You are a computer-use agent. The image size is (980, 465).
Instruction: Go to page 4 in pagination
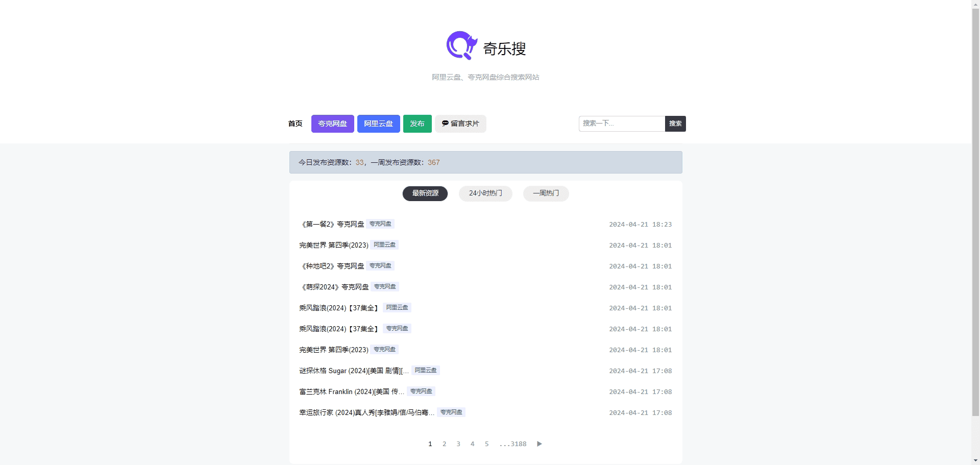(473, 444)
